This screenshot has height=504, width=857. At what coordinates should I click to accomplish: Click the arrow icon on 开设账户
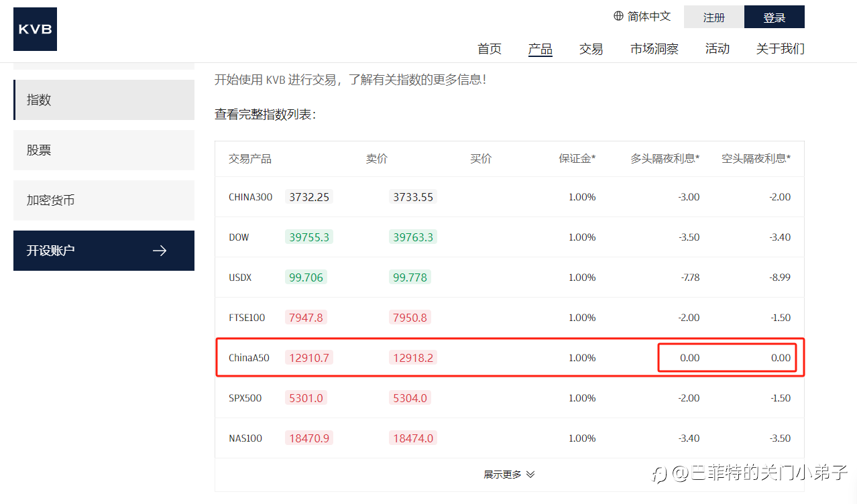point(160,251)
